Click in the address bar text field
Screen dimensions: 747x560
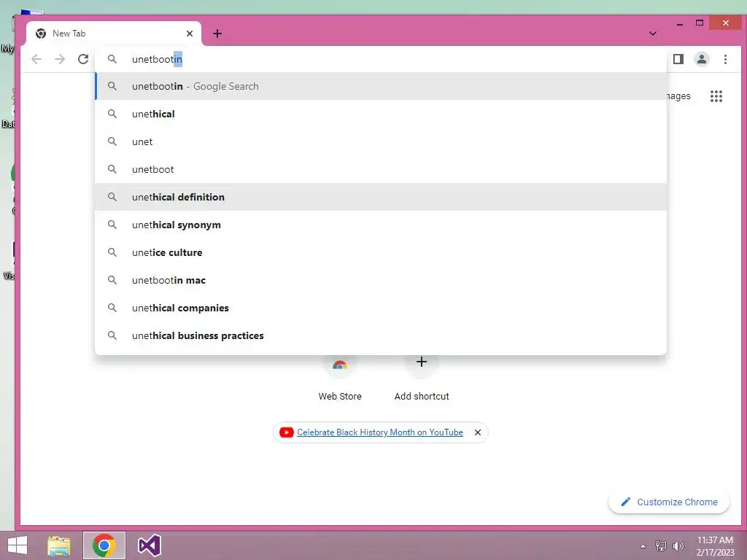click(381, 59)
